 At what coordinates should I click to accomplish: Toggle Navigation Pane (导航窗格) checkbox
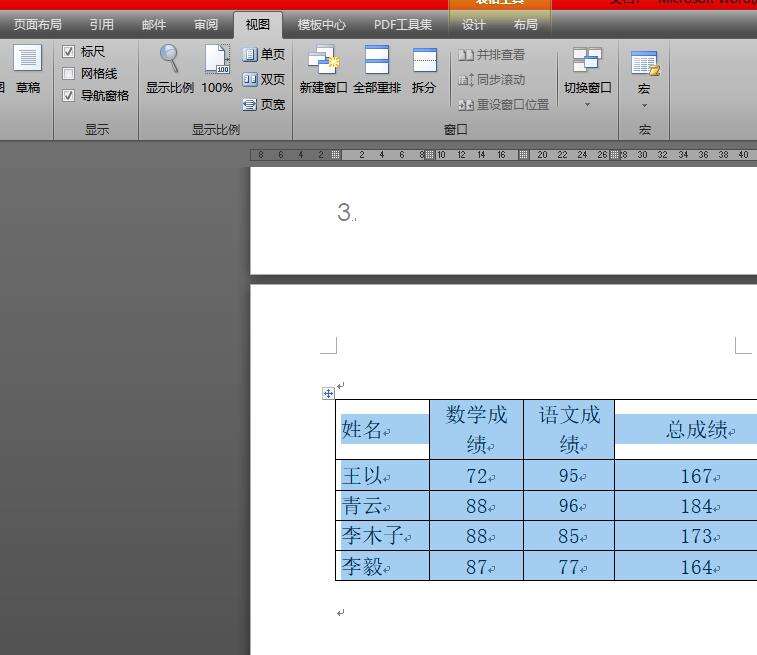68,96
